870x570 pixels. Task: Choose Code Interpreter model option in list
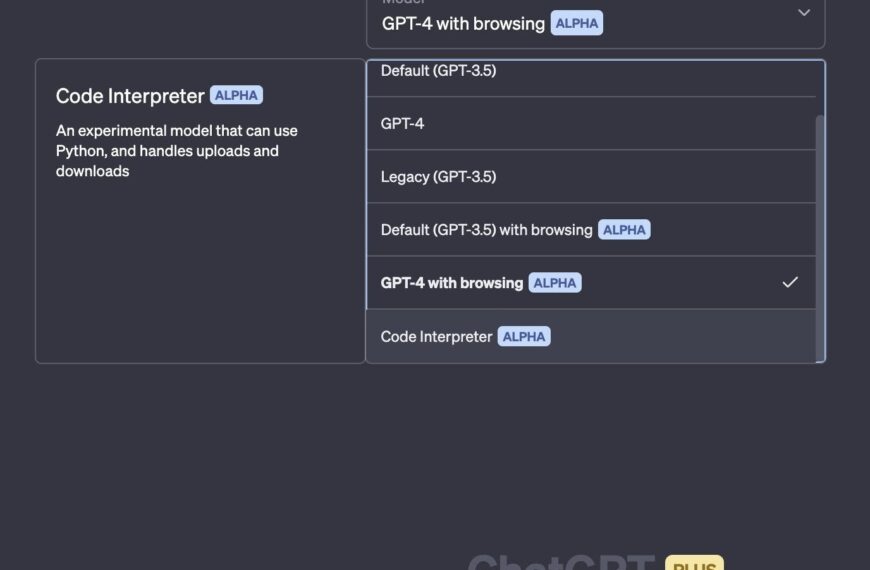tap(591, 336)
